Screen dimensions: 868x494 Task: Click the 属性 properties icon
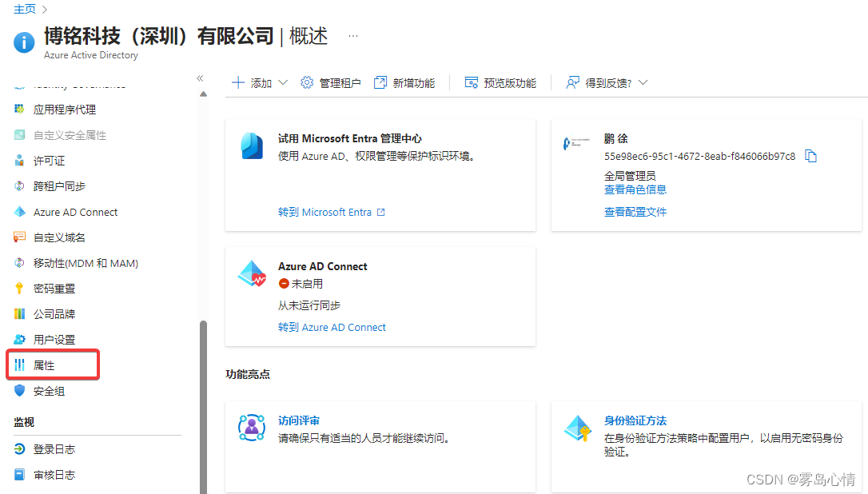19,365
